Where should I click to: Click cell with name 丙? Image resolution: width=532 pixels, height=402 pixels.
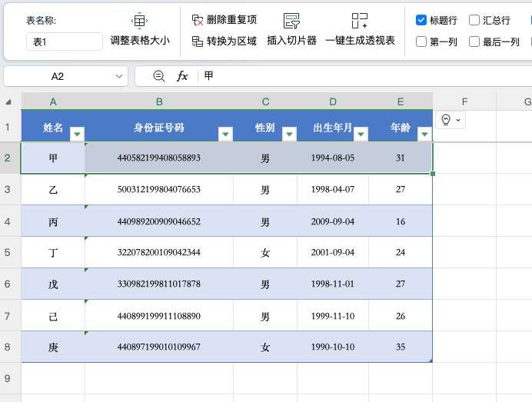click(x=53, y=221)
